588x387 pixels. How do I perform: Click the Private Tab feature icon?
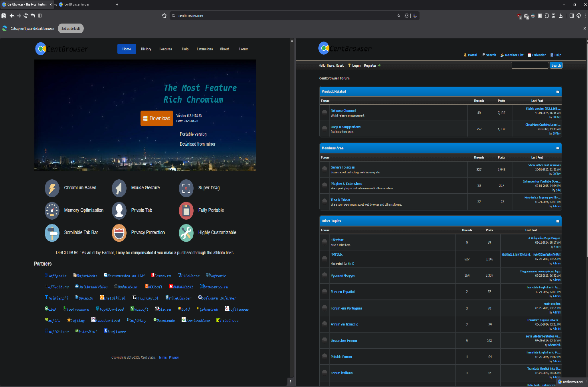click(119, 210)
